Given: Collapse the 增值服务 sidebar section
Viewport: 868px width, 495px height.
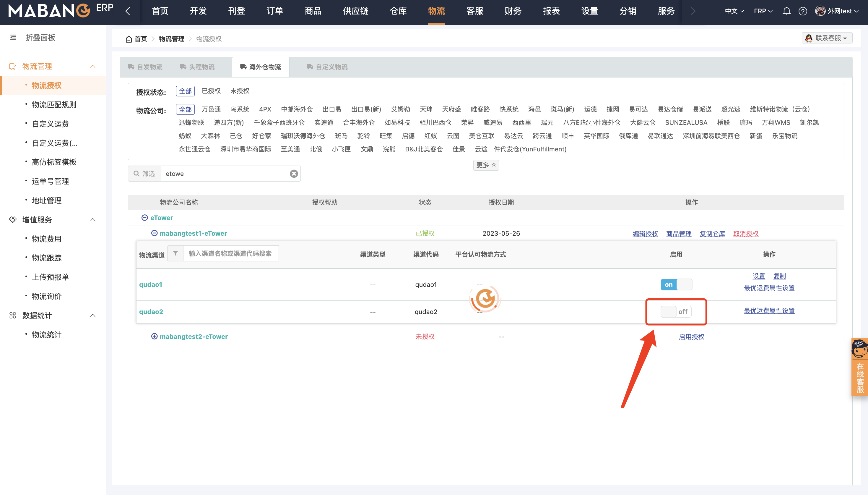Looking at the screenshot, I should 93,220.
